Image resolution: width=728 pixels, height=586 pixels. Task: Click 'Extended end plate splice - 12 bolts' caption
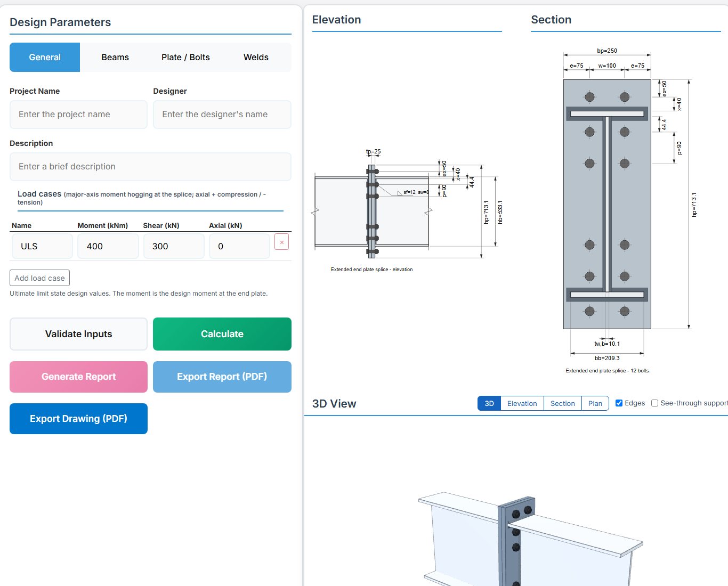607,371
